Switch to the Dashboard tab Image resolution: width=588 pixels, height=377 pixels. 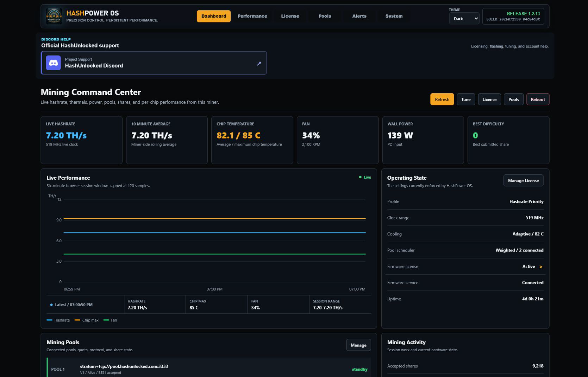point(214,16)
